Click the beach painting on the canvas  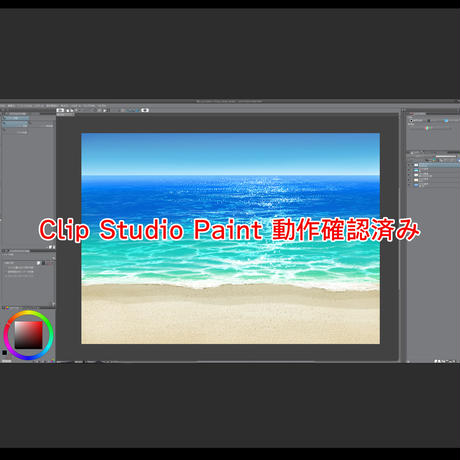click(230, 238)
